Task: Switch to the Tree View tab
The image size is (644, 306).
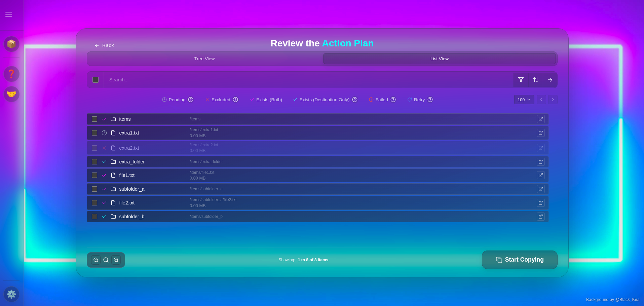Action: coord(204,59)
